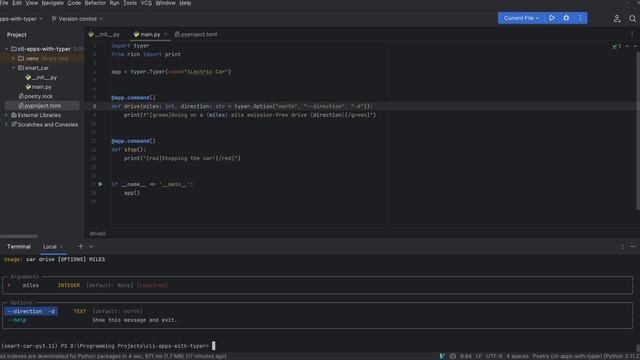Open the Window menu
The image size is (640, 360).
[x=165, y=3]
